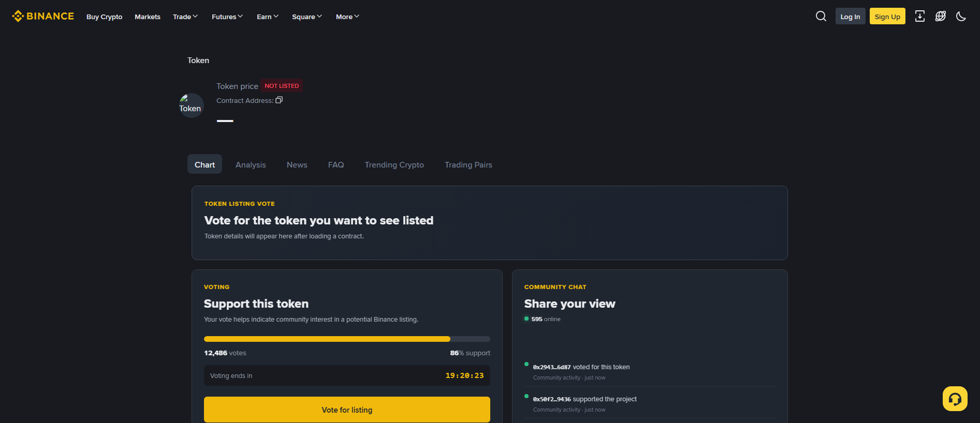The height and width of the screenshot is (423, 980).
Task: Click the Share your view heading
Action: (x=570, y=304)
